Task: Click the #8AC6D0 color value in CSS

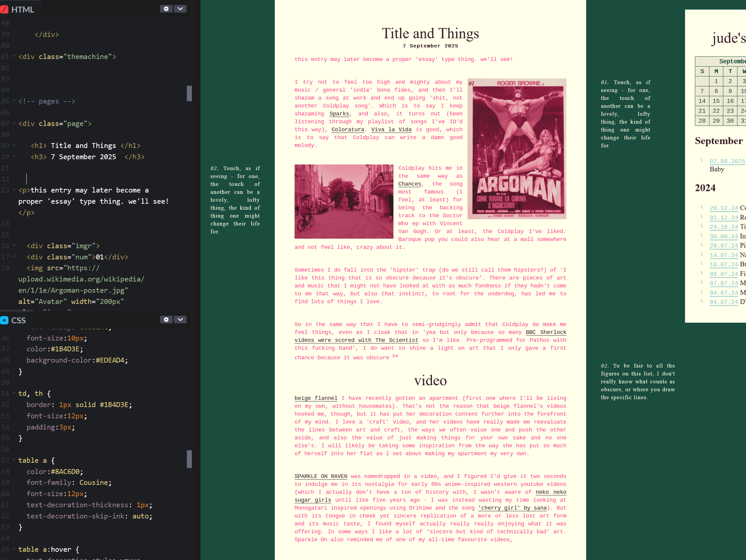Action: point(65,472)
